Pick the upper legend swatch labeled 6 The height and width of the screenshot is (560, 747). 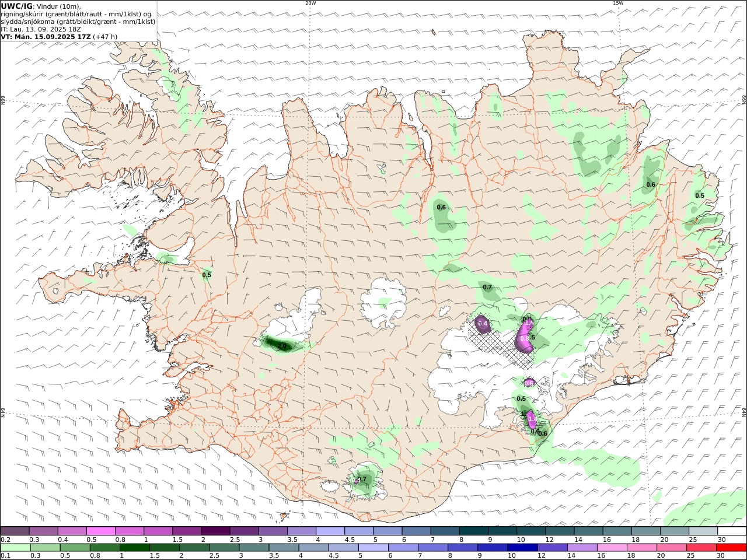pos(416,531)
